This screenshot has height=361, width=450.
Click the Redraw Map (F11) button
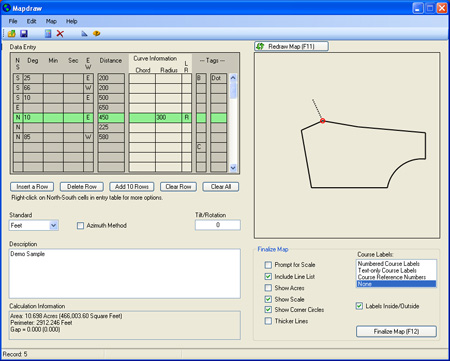(x=291, y=46)
